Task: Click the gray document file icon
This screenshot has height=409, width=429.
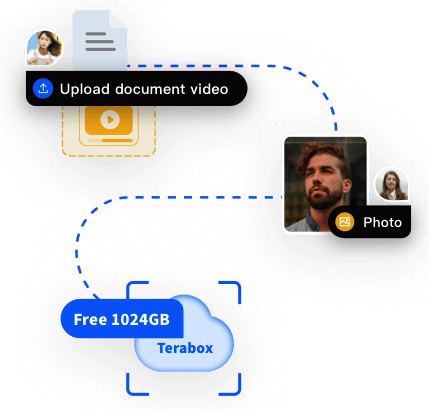Action: tap(100, 40)
